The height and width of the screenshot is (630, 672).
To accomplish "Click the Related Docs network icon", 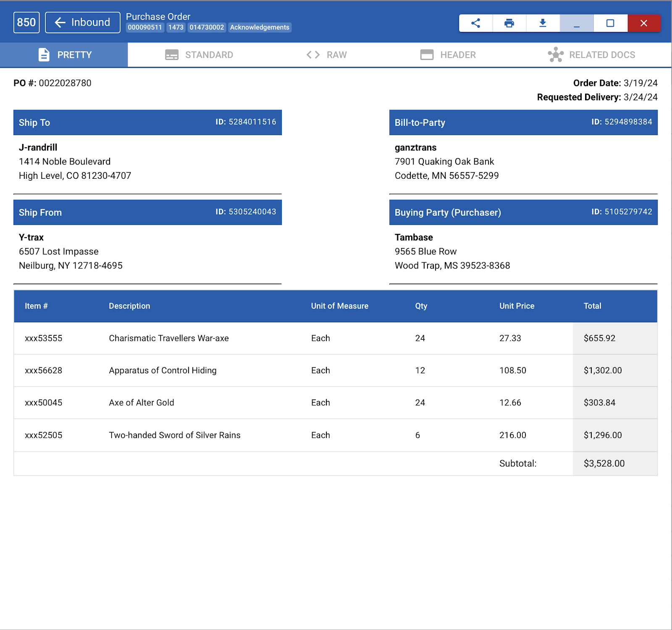I will pyautogui.click(x=555, y=55).
